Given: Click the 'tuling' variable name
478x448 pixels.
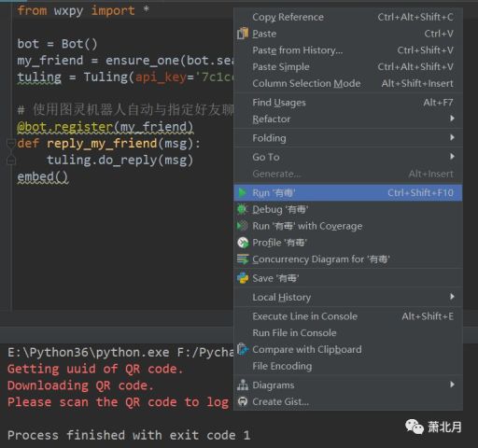Looking at the screenshot, I should (39, 77).
